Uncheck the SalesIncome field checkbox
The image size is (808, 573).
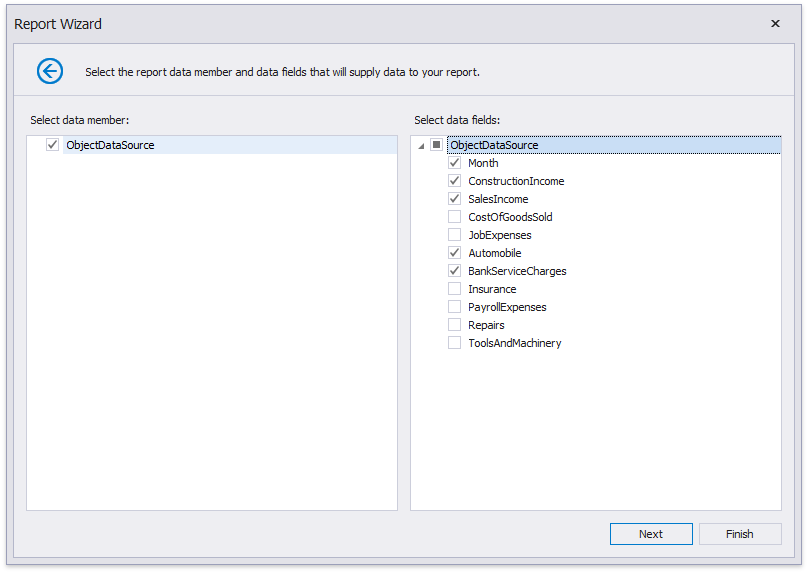click(455, 199)
